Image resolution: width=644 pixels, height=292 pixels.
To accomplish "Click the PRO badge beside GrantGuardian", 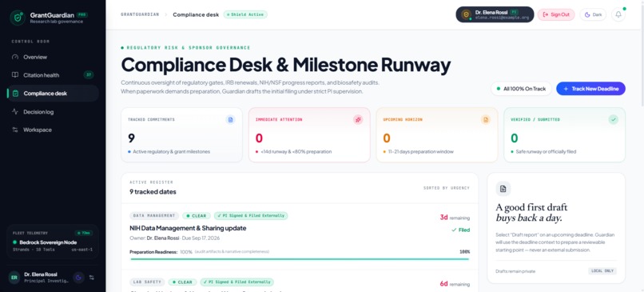I will tap(82, 15).
